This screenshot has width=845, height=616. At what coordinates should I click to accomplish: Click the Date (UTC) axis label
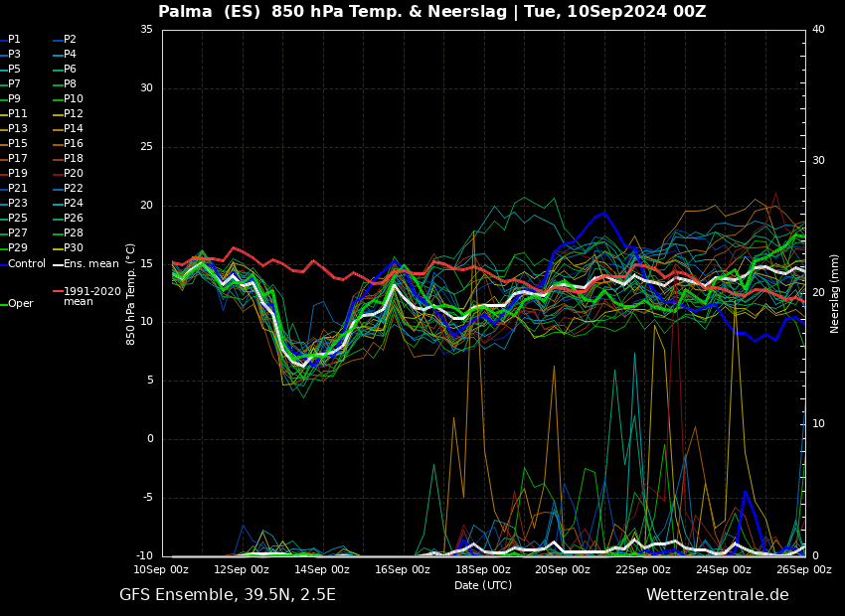coord(483,585)
